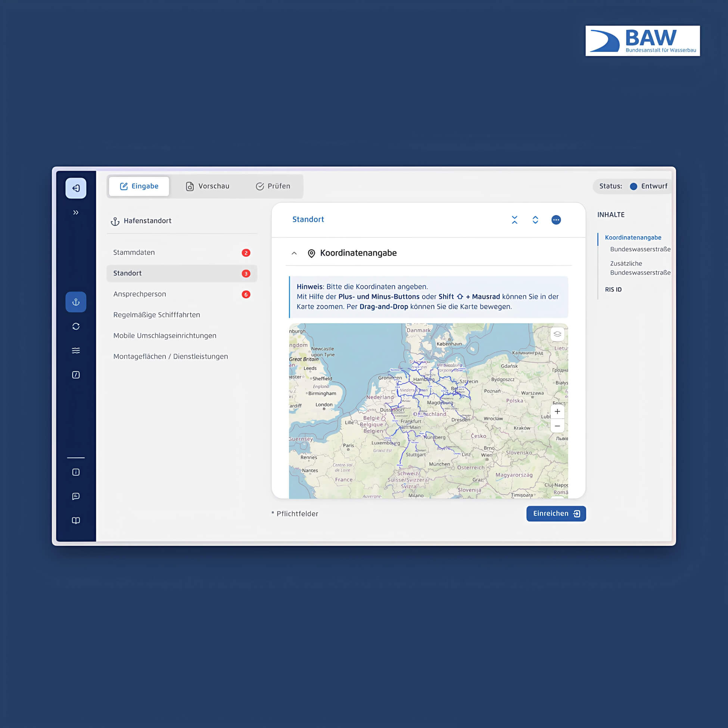Open the book documentation icon
The width and height of the screenshot is (728, 728).
click(76, 520)
